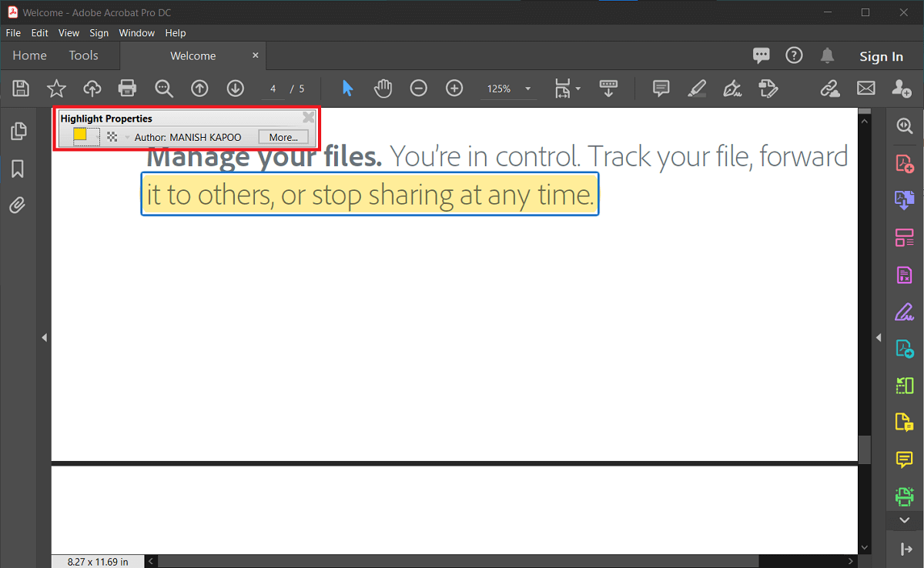Image resolution: width=924 pixels, height=568 pixels.
Task: Activate the Hand tool
Action: (x=383, y=88)
